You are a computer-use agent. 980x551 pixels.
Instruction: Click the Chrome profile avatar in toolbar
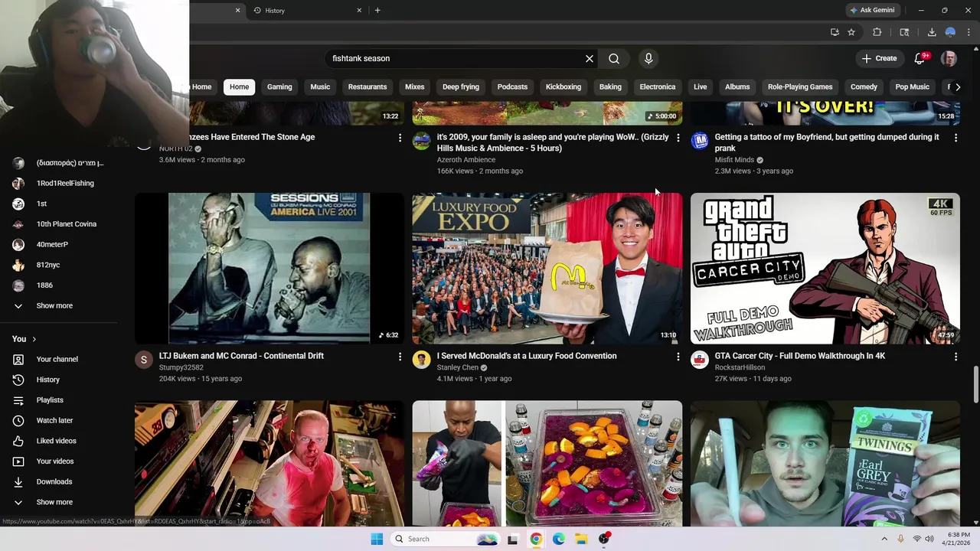tap(950, 32)
